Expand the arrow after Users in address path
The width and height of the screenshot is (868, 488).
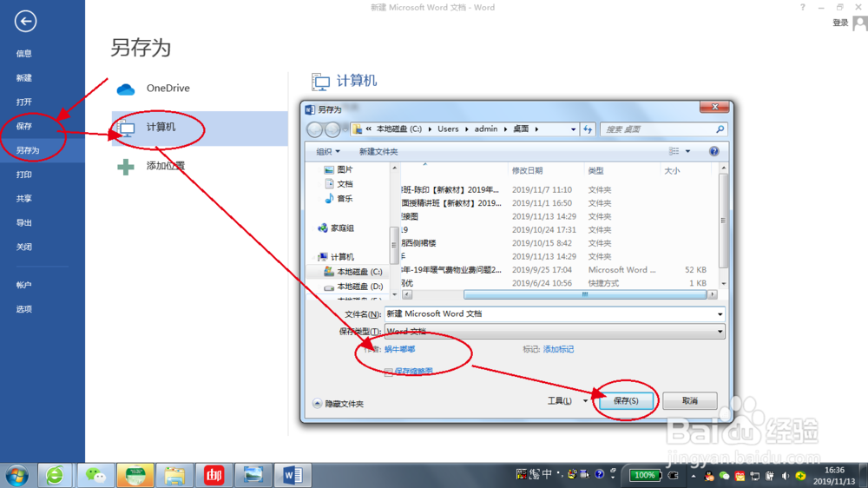coord(467,129)
